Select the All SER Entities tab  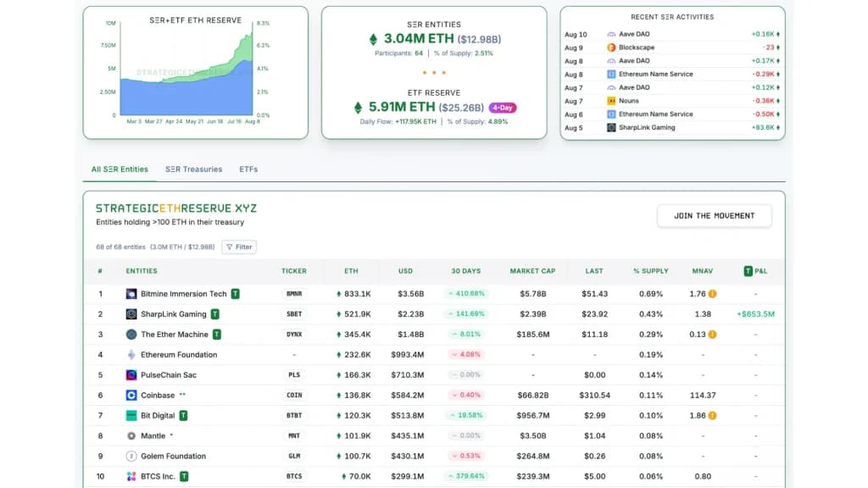pyautogui.click(x=120, y=169)
